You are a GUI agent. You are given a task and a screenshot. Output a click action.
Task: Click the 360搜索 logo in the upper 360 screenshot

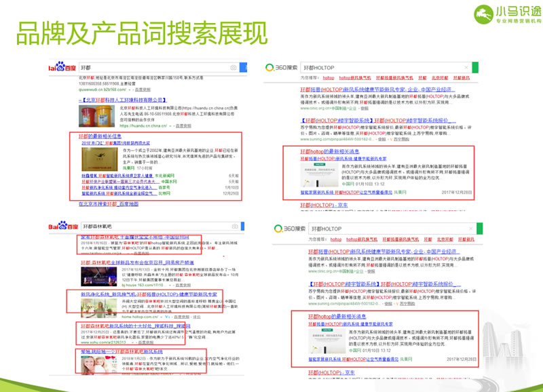[x=282, y=67]
